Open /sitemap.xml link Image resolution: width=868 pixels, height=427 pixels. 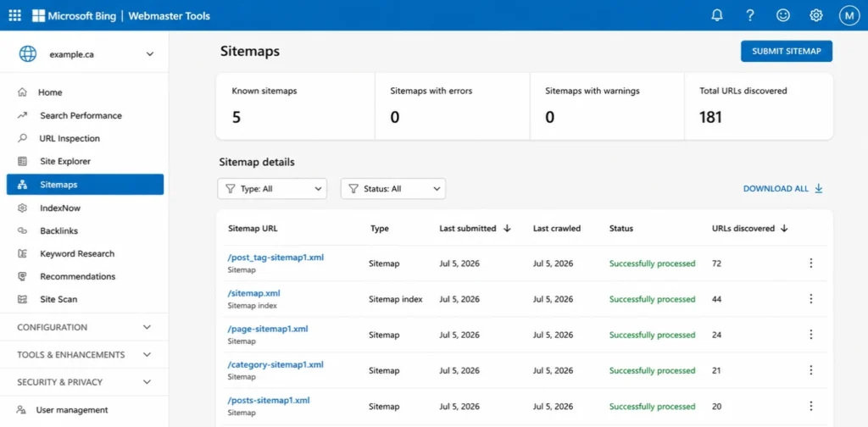coord(254,293)
